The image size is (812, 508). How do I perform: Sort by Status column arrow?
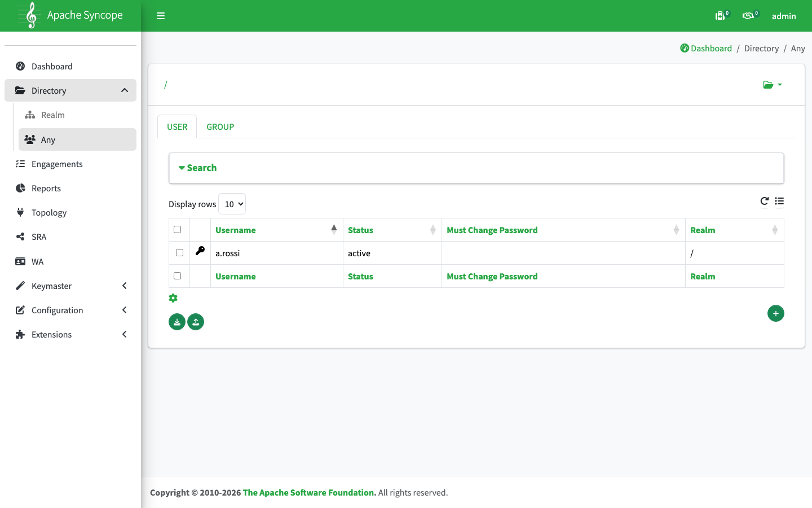pyautogui.click(x=433, y=229)
